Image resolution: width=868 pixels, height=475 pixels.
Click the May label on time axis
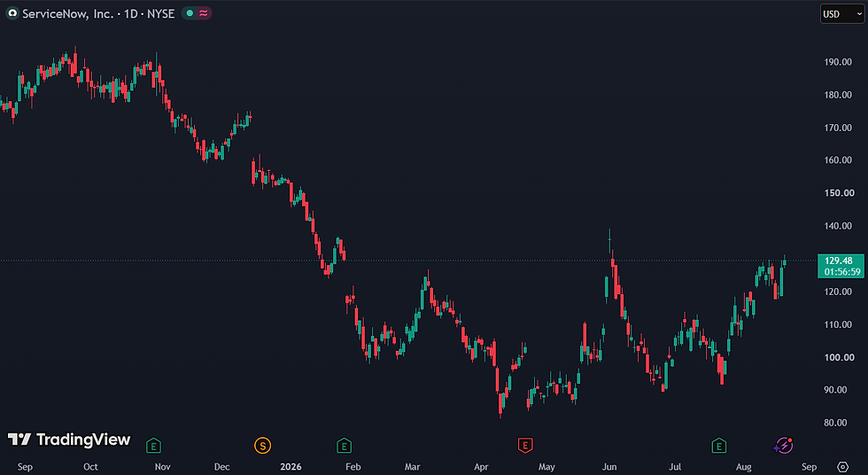click(546, 467)
